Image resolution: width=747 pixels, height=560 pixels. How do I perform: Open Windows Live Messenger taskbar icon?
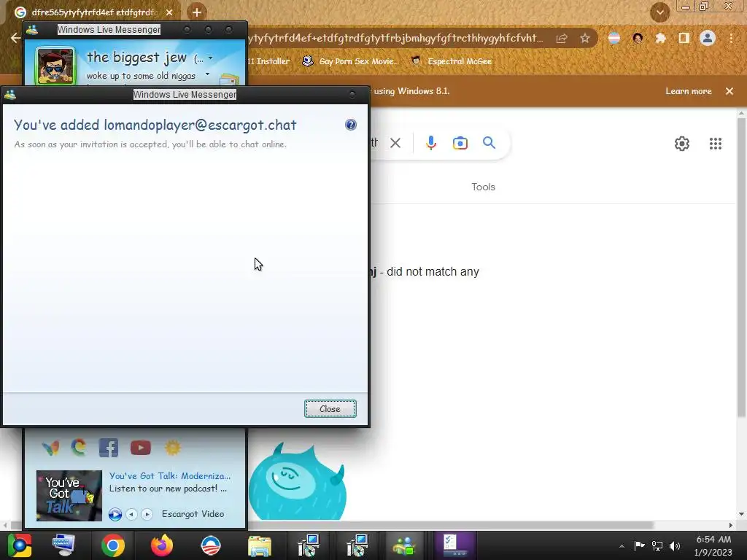[x=404, y=545]
